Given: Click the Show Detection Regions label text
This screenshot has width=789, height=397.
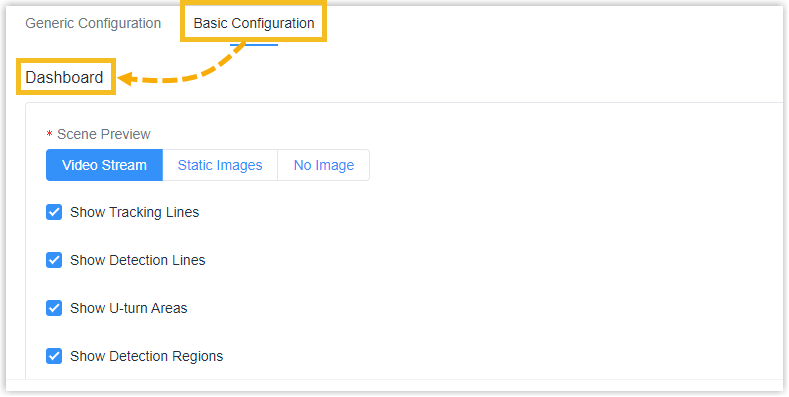Looking at the screenshot, I should pyautogui.click(x=146, y=356).
